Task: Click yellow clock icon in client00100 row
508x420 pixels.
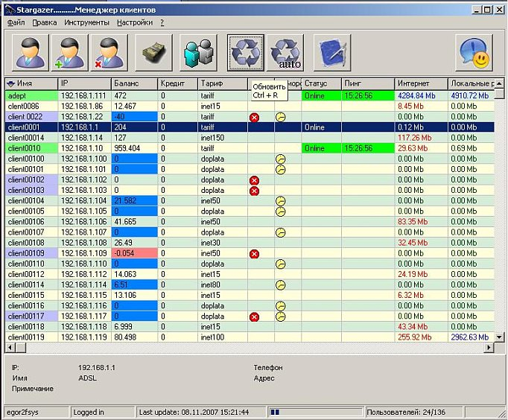Action: (x=281, y=159)
